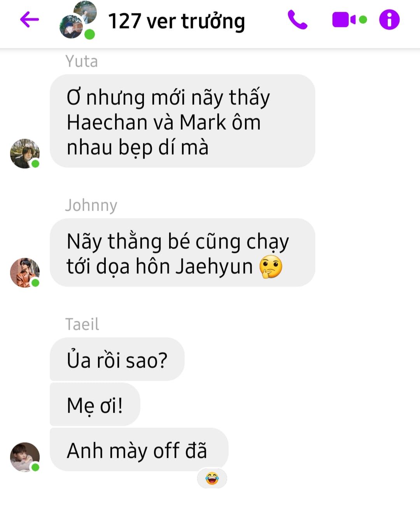Viewport: 420px width, 508px height.
Task: Open the group avatar in the header
Action: (78, 20)
